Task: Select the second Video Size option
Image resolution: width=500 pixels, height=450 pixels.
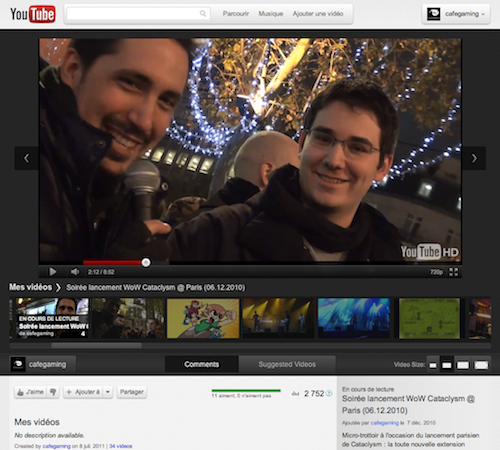Action: point(447,365)
